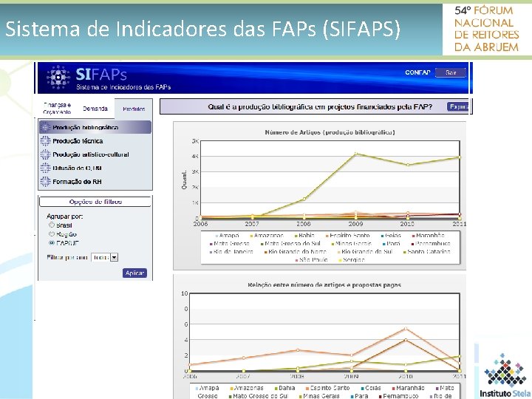Screen dimensions: 532x399
Task: Click Minas Gerais swatch in top chart legend
Action: [x=332, y=244]
